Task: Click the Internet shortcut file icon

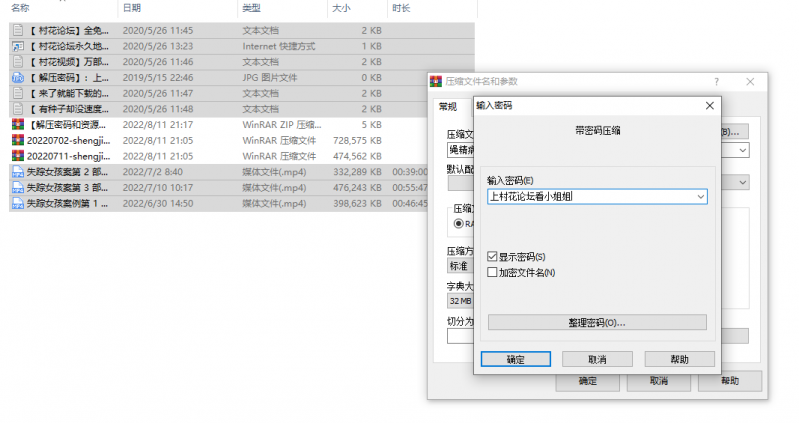Action: [x=17, y=46]
